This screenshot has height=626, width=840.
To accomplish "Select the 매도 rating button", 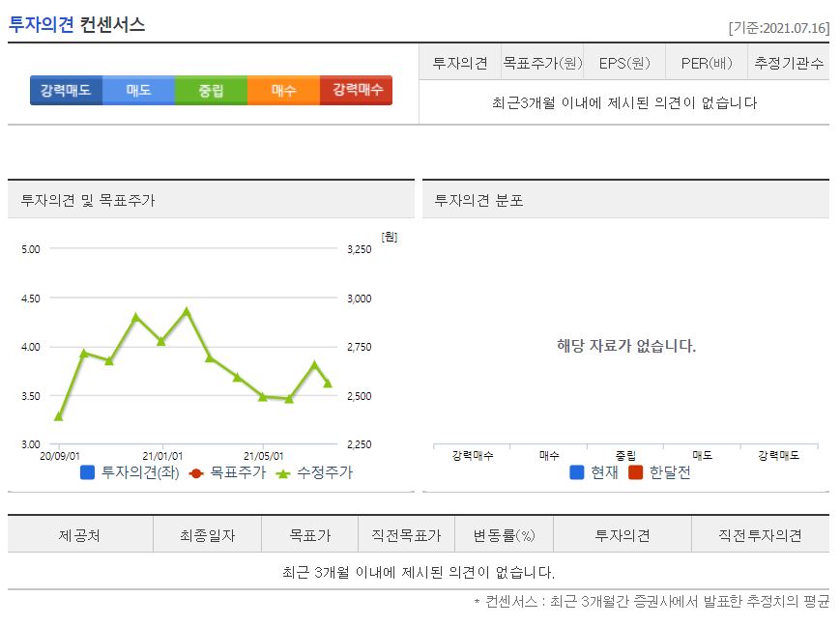I will coord(137,90).
